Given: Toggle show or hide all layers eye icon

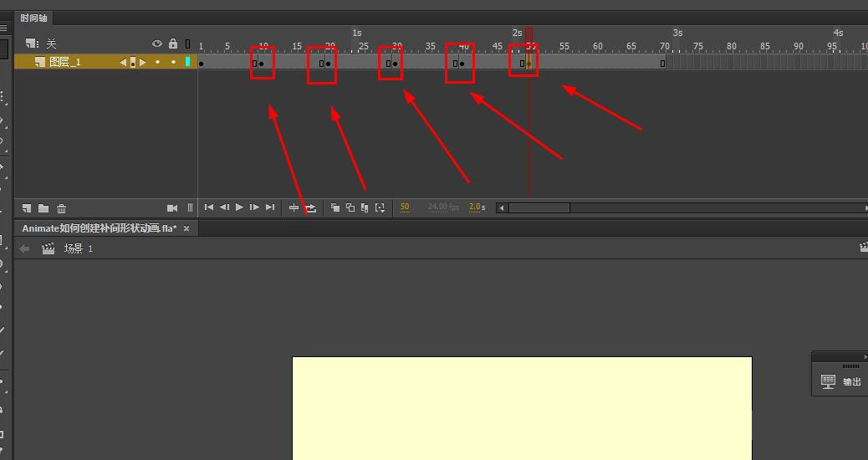Looking at the screenshot, I should coord(157,43).
